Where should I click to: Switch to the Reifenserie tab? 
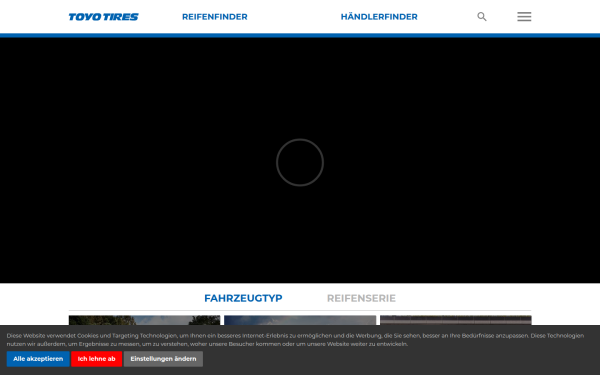pos(361,298)
